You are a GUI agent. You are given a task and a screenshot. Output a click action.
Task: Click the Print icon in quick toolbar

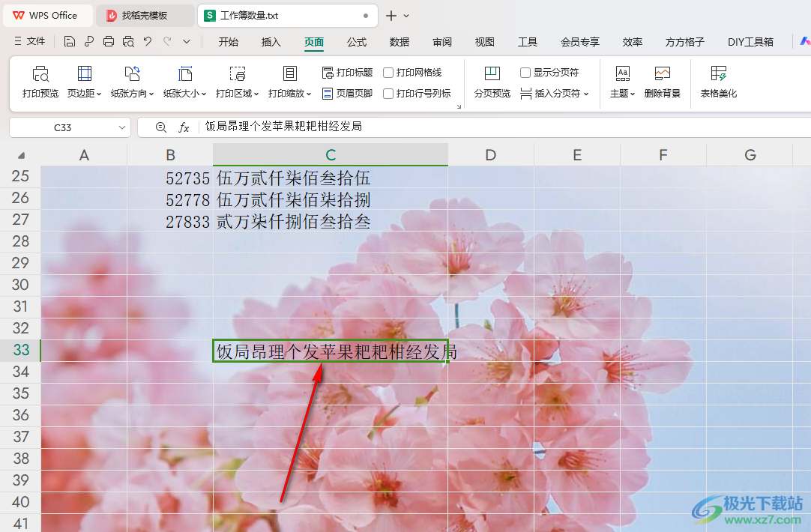pyautogui.click(x=109, y=41)
